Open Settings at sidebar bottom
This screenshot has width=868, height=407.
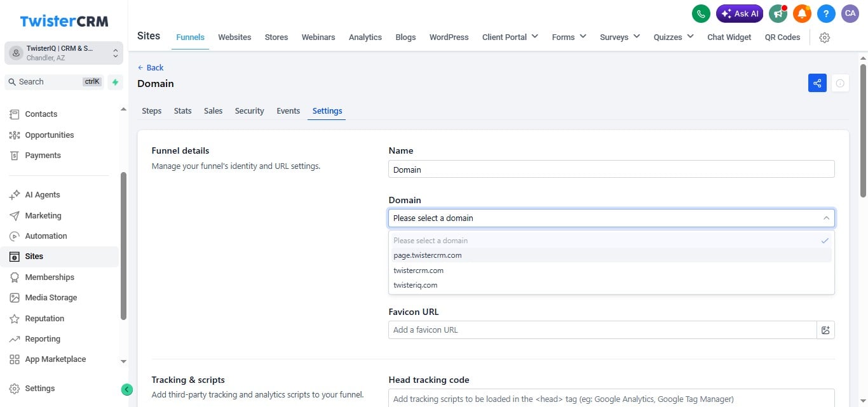point(40,389)
